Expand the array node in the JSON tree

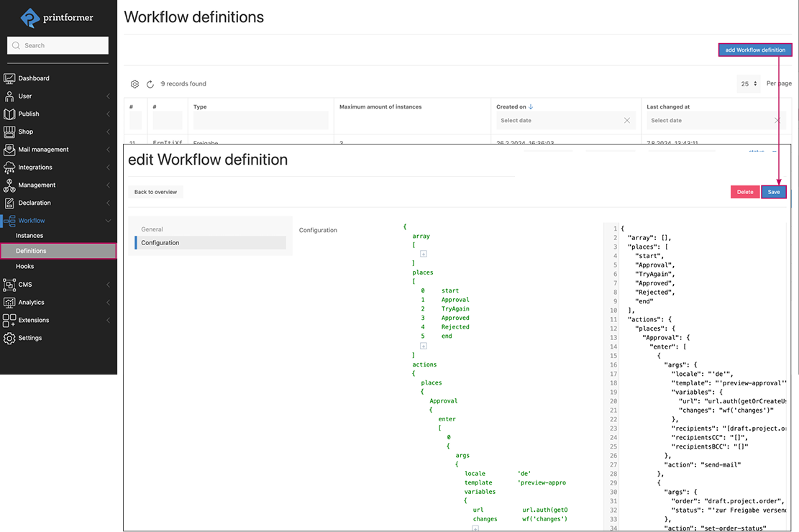[x=423, y=253]
